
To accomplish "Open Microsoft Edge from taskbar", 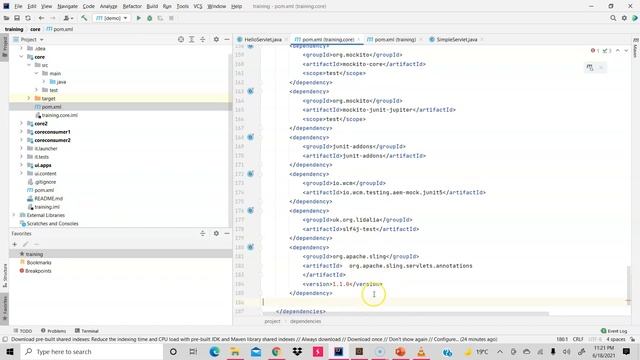I will [x=214, y=351].
